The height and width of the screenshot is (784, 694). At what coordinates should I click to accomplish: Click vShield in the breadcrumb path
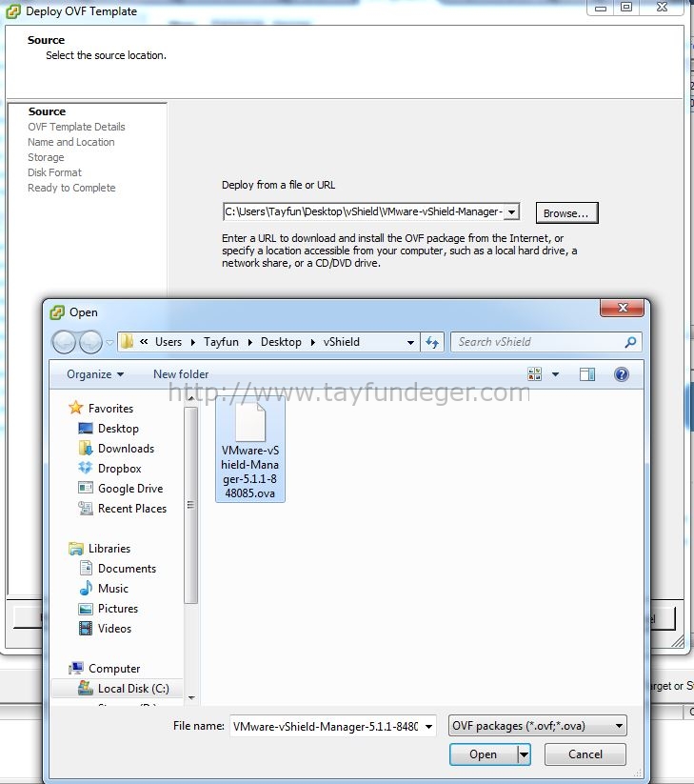pos(341,342)
